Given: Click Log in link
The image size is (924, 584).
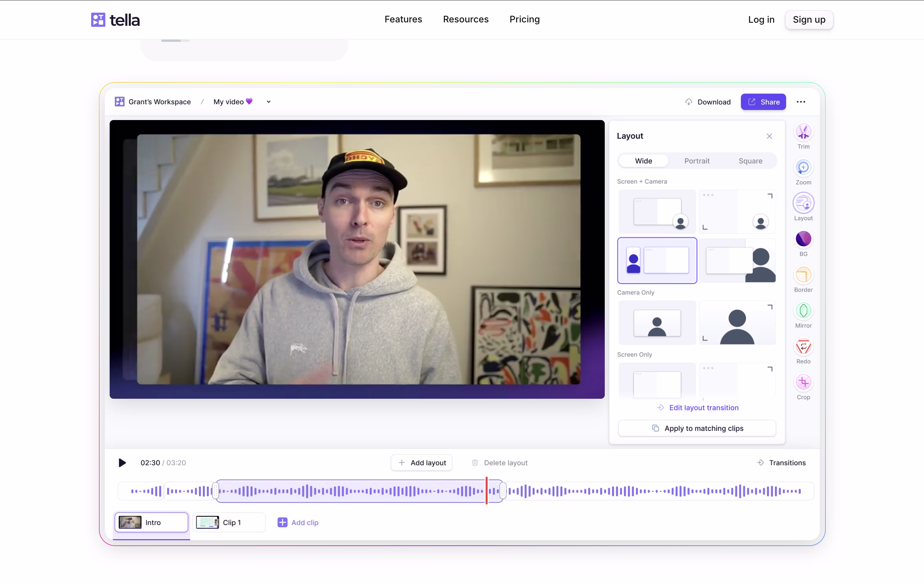Looking at the screenshot, I should point(761,19).
